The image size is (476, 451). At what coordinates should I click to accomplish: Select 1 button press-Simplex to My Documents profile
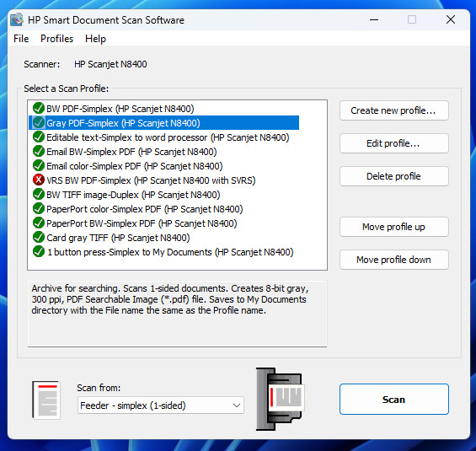coord(170,252)
